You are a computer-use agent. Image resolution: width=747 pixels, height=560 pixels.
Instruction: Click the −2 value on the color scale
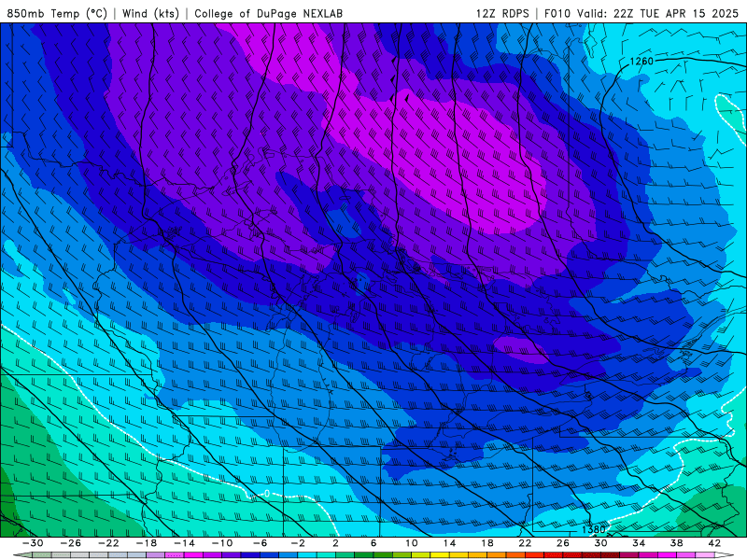click(x=298, y=543)
